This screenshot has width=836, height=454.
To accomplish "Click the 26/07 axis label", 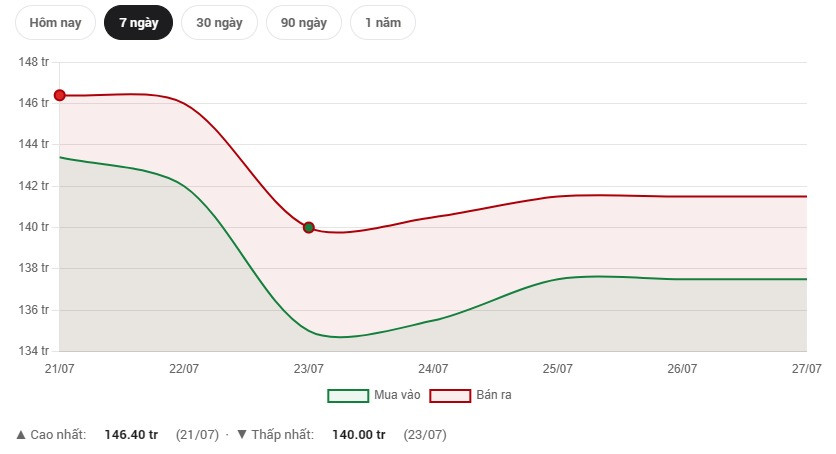I will coord(682,369).
